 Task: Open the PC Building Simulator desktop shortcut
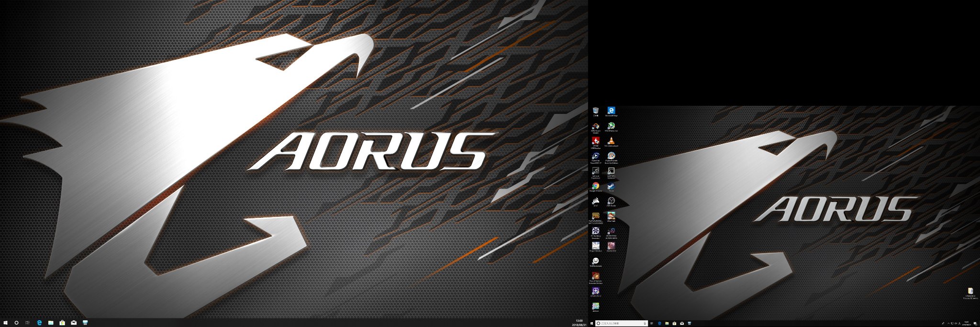pos(595,233)
